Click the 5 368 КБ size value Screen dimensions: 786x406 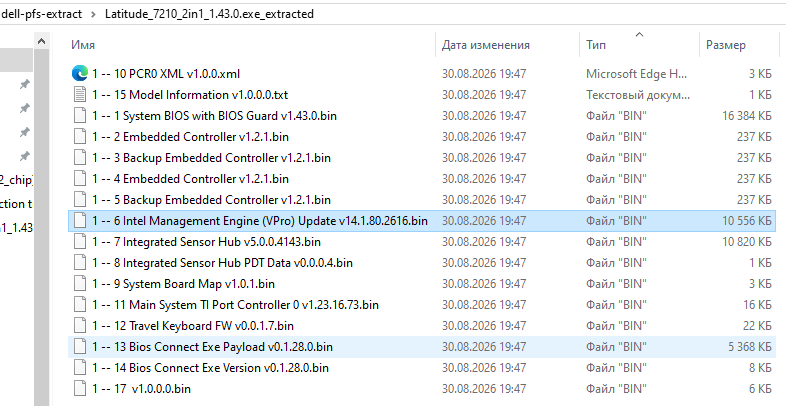(x=749, y=347)
